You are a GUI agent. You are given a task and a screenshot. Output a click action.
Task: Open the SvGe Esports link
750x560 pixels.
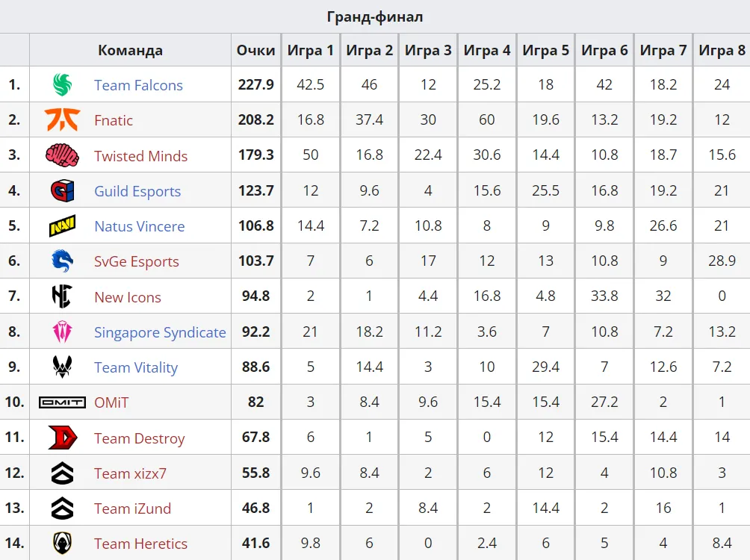coord(136,261)
